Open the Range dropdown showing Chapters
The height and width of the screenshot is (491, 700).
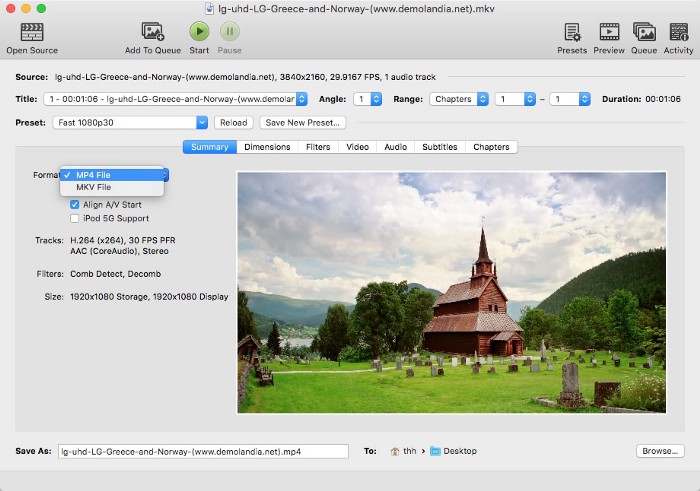[x=459, y=99]
